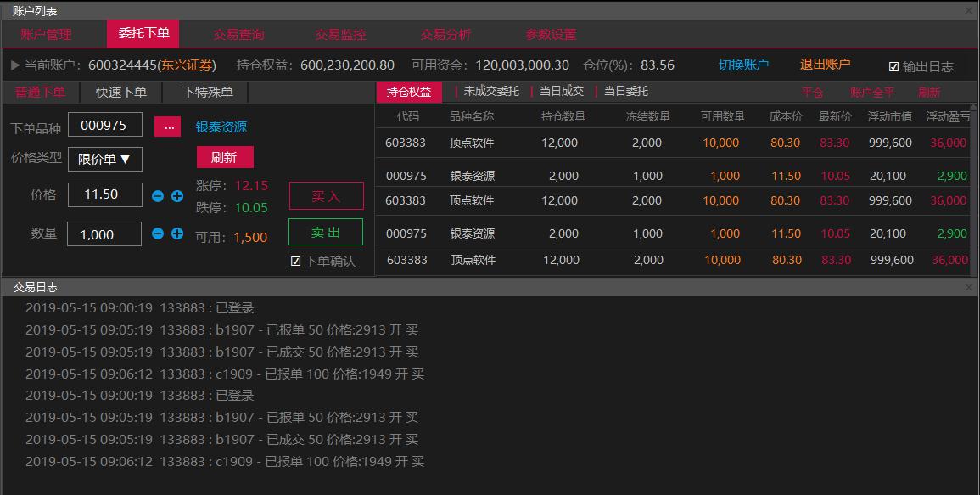Decrease quantity with the minus icon
Screen dimensions: 980x495
coord(158,233)
